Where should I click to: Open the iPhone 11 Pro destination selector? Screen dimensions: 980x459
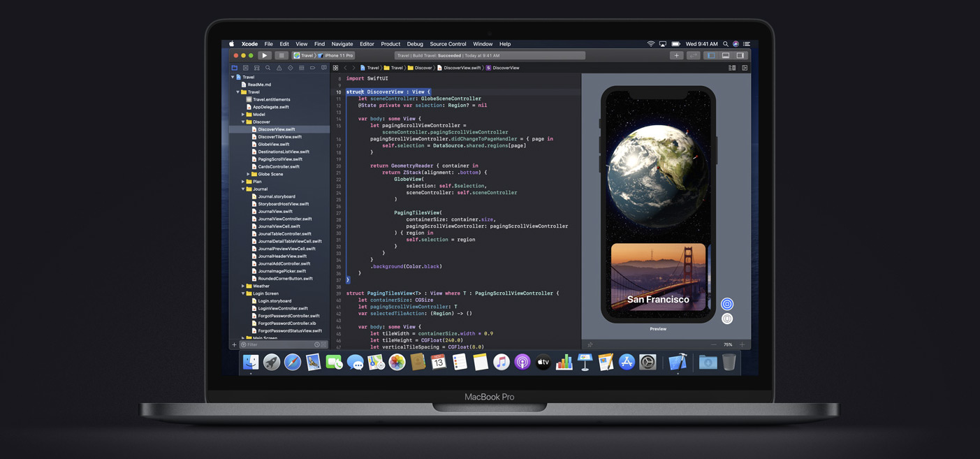pos(336,55)
